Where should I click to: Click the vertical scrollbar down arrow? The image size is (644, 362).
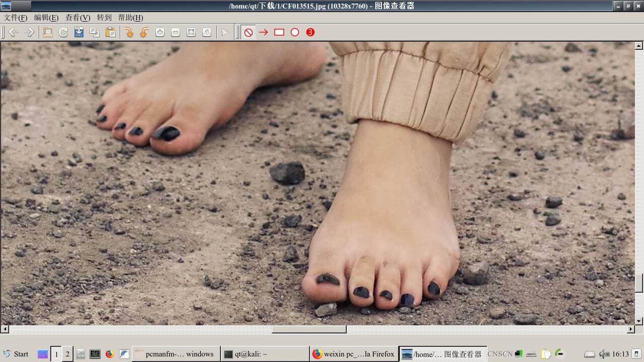click(x=639, y=321)
